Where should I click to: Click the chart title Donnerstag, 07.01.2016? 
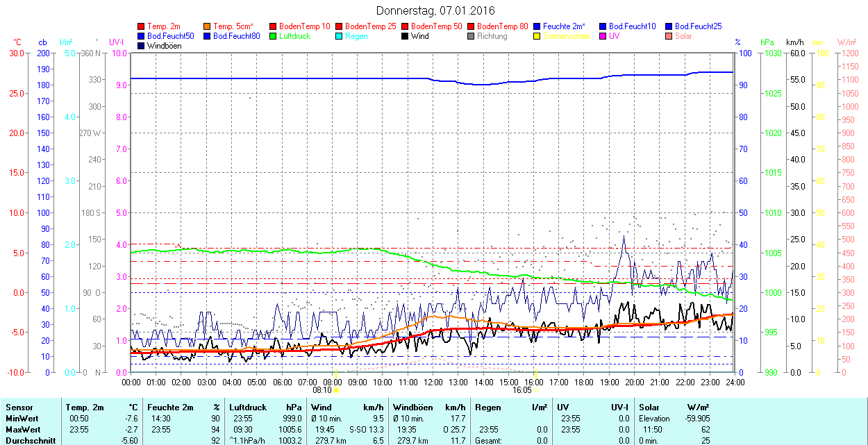[x=435, y=10]
